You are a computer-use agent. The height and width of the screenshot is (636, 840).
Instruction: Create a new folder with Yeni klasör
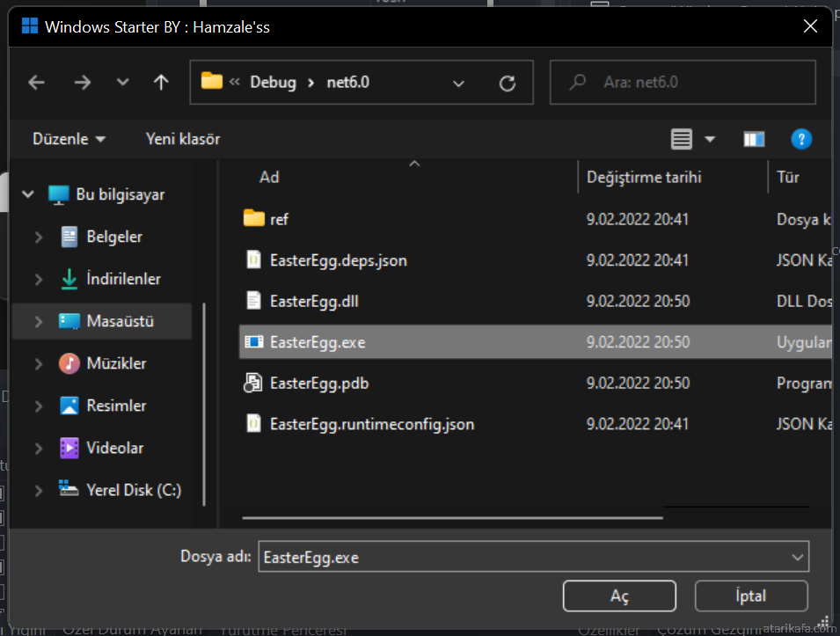click(x=183, y=139)
